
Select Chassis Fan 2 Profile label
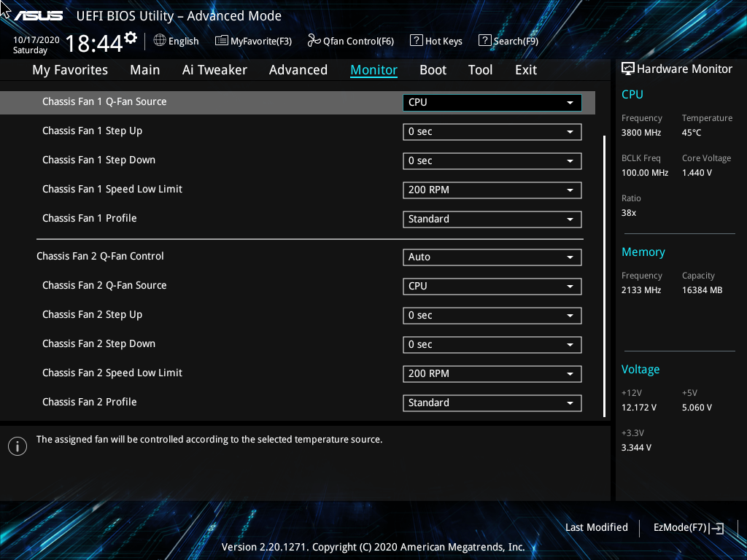(x=90, y=402)
